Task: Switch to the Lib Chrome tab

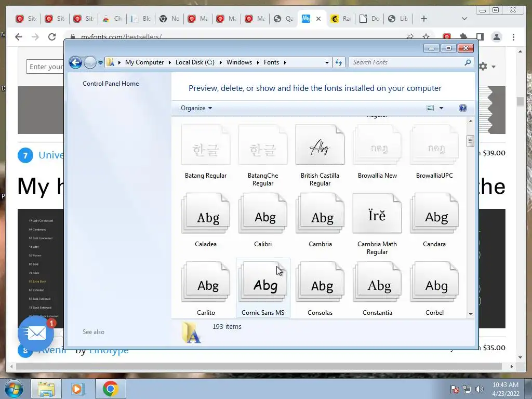Action: [x=397, y=19]
